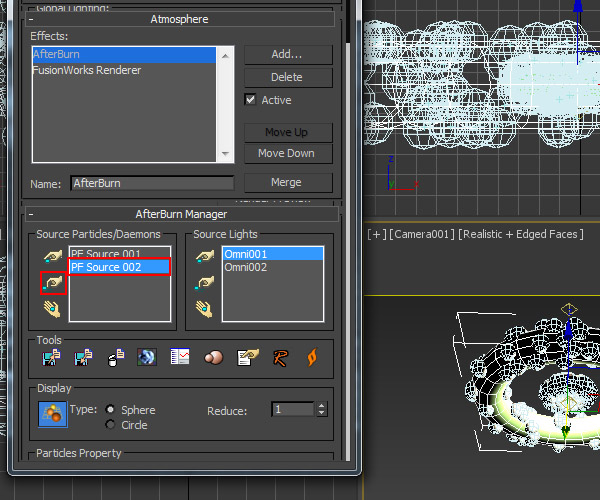Viewport: 600px width, 500px height.
Task: Toggle the Active checkbox for the effect
Action: coord(250,100)
